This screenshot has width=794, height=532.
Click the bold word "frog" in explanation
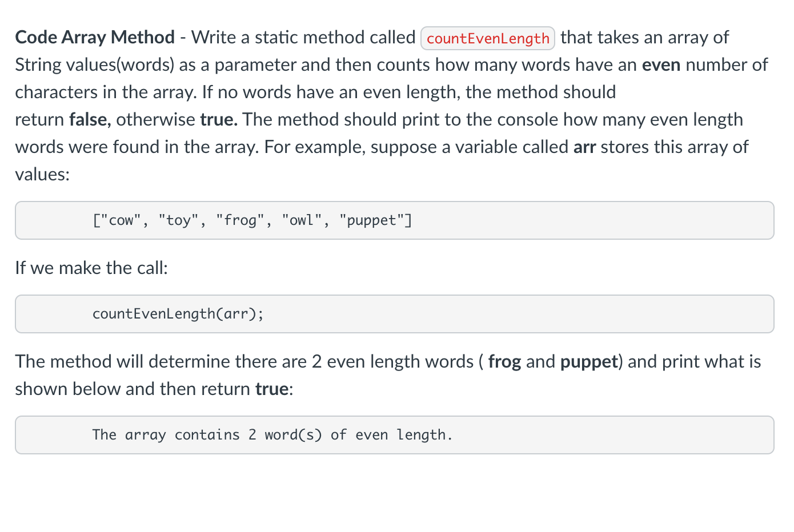[x=504, y=362]
